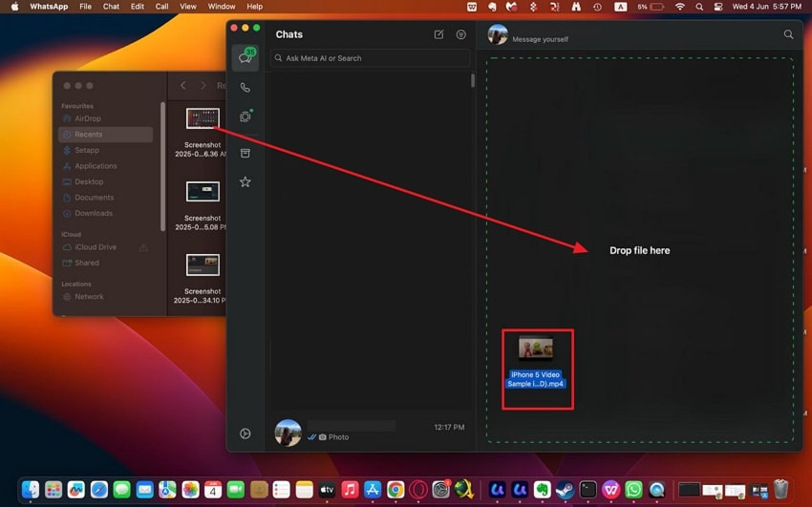Open the Calls tab in WhatsApp sidebar

246,87
